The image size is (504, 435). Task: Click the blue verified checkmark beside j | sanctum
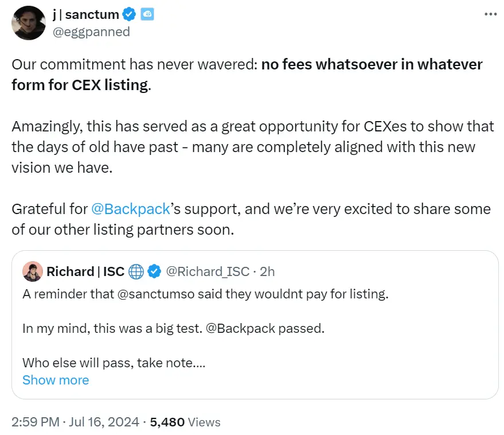[130, 14]
